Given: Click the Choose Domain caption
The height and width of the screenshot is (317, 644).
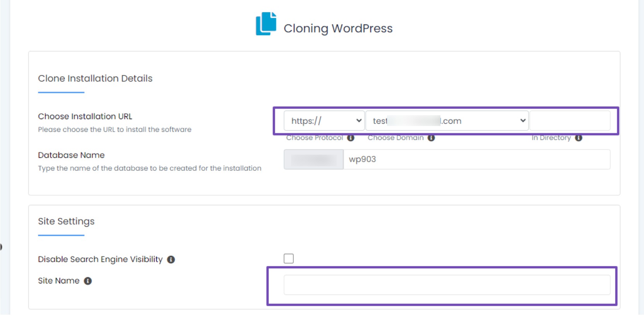Looking at the screenshot, I should (x=396, y=138).
